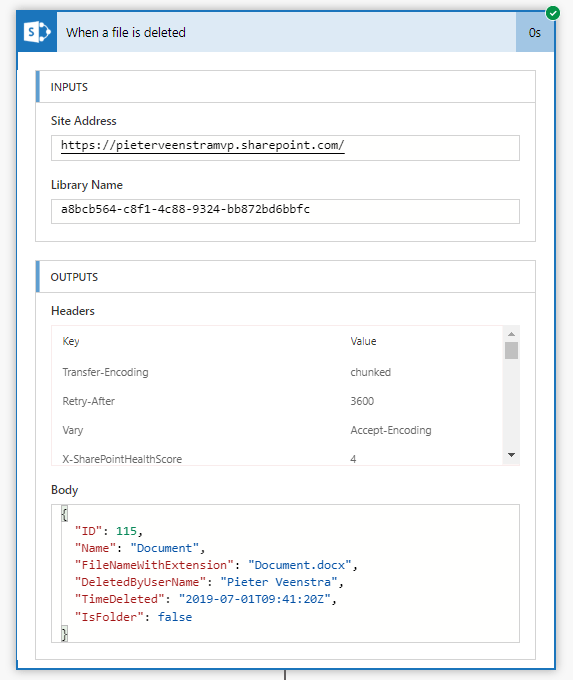The image size is (573, 680).
Task: Click the Site Address label
Action: (84, 121)
